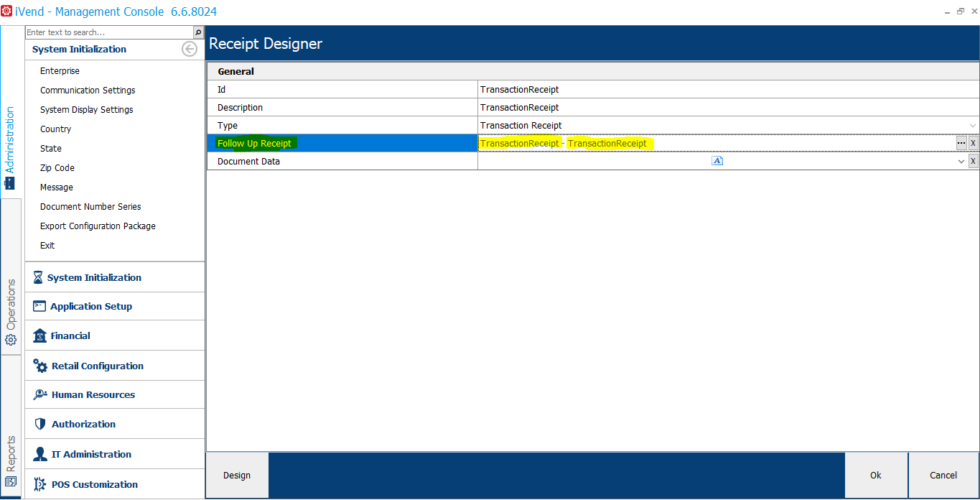Clear the Follow Up Receipt value

(x=974, y=143)
